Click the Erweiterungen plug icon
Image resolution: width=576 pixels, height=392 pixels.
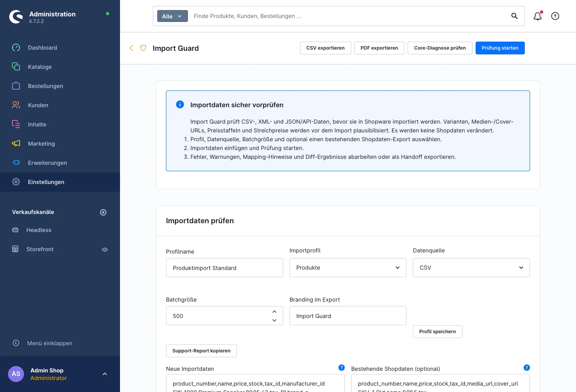[16, 162]
